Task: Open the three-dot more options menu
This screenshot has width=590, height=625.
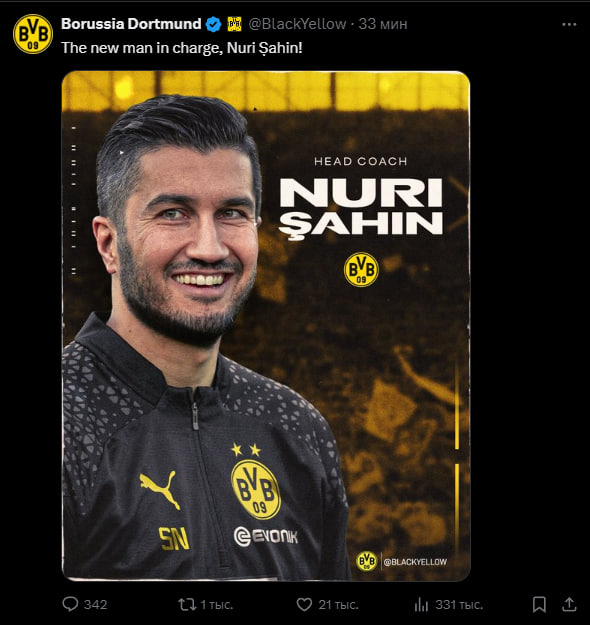Action: pos(569,24)
